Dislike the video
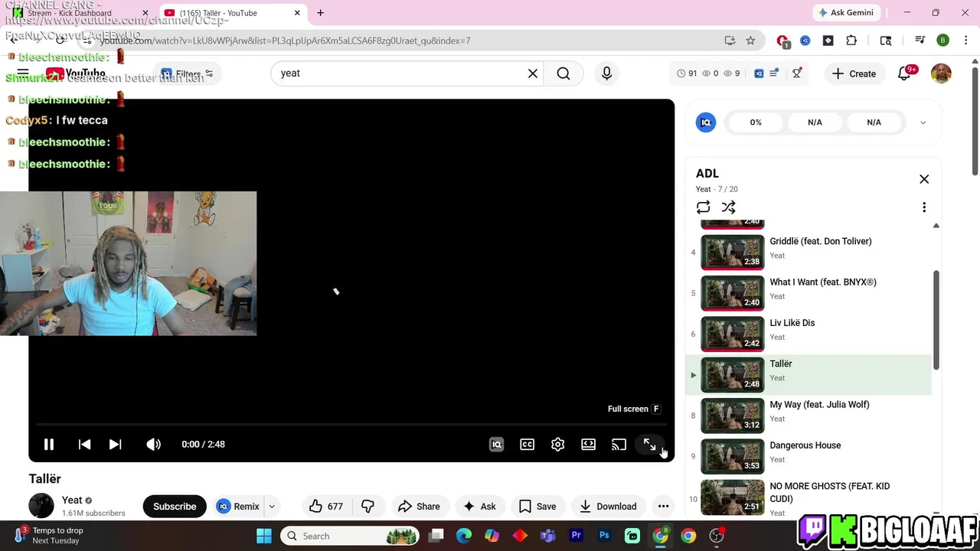980x551 pixels. click(367, 506)
